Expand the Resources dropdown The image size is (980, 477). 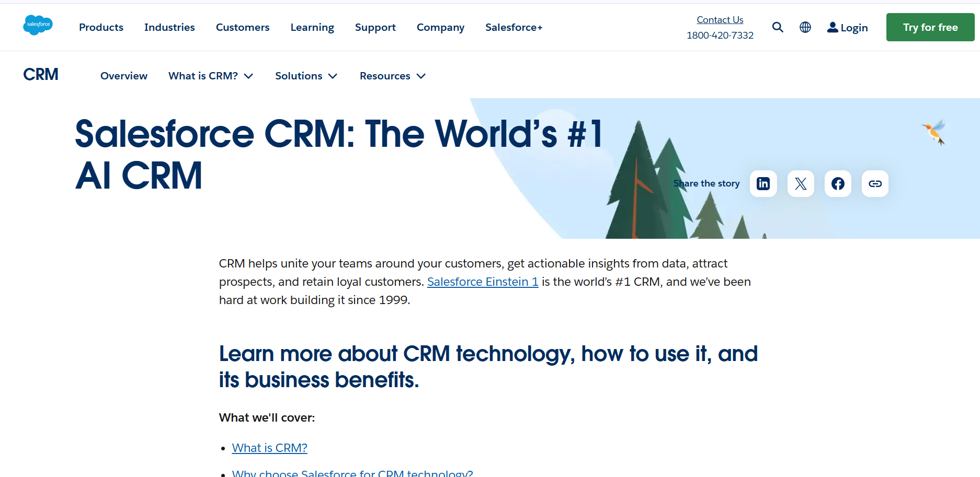tap(393, 76)
